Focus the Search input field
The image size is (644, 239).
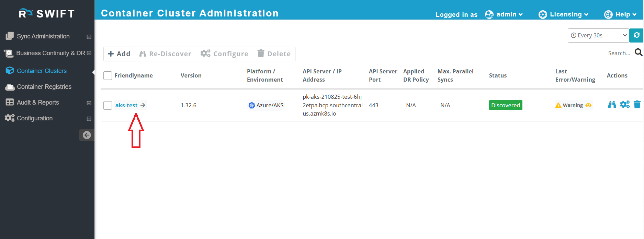pyautogui.click(x=619, y=53)
